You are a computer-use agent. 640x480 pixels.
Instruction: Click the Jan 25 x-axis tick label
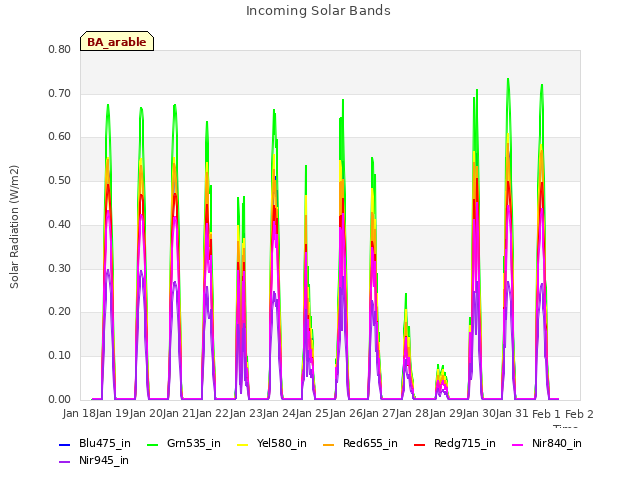(313, 413)
